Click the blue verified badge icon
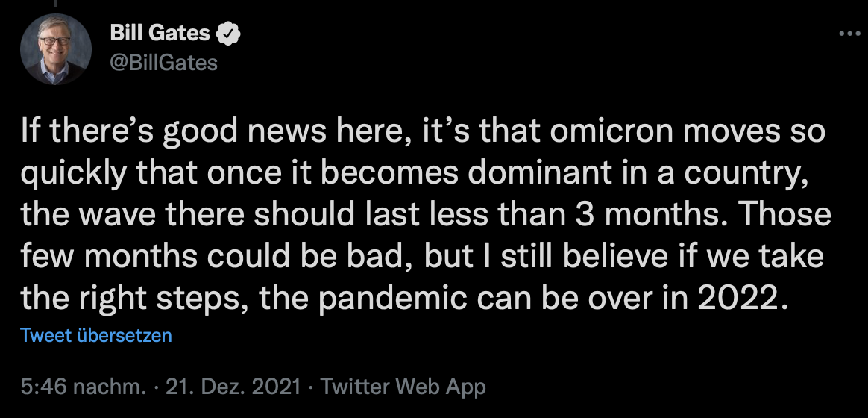The image size is (868, 418). click(x=227, y=34)
